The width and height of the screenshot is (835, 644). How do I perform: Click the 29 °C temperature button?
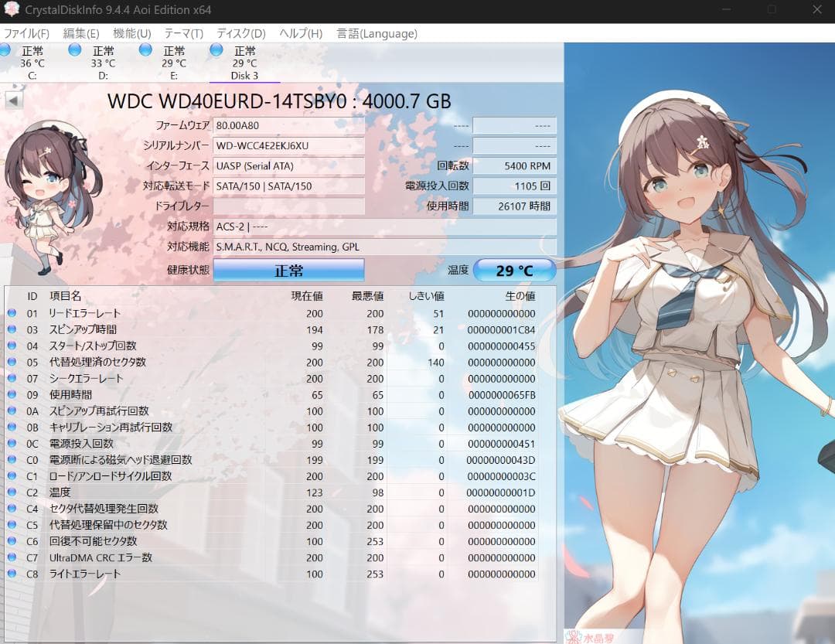[514, 271]
